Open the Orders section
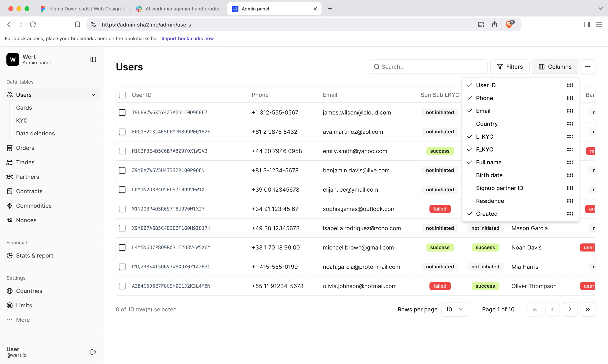 pyautogui.click(x=25, y=148)
